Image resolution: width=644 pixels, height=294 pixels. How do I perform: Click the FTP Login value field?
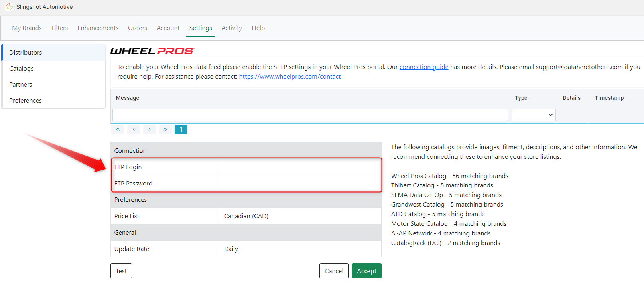[x=300, y=167]
